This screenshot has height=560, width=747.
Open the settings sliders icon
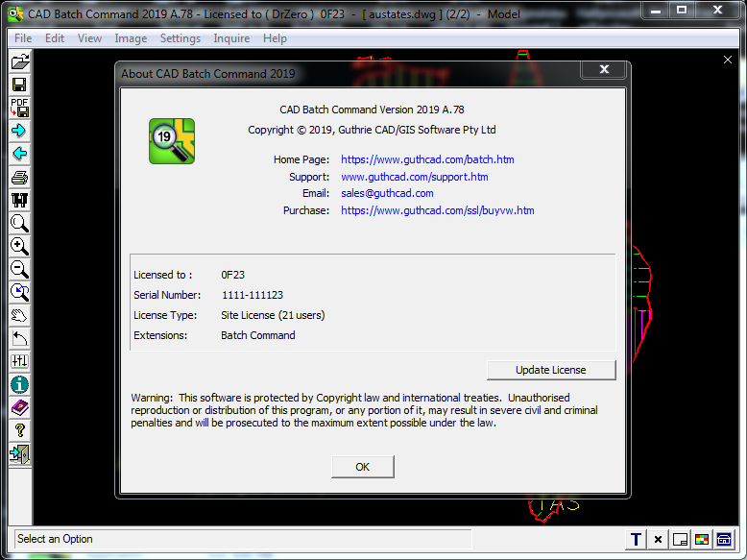coord(20,361)
